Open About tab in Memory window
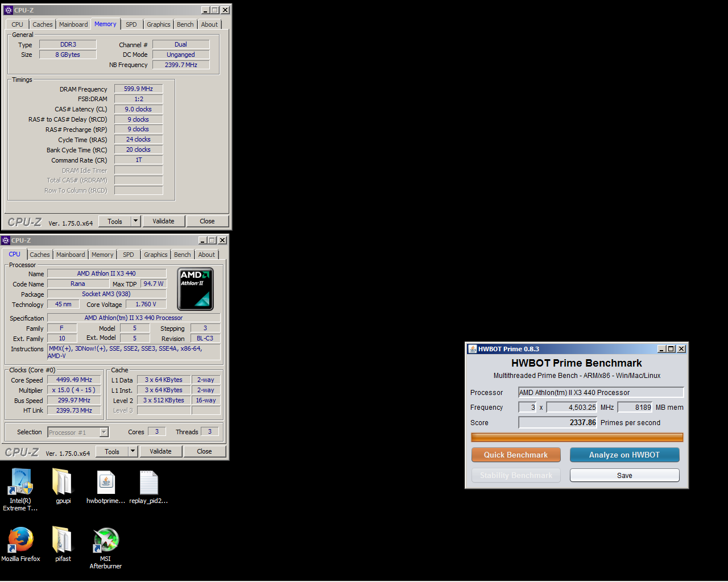This screenshot has width=728, height=582. [x=209, y=24]
